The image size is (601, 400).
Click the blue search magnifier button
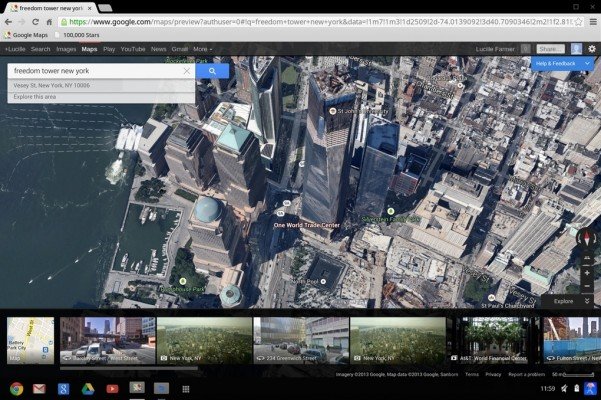pyautogui.click(x=212, y=71)
